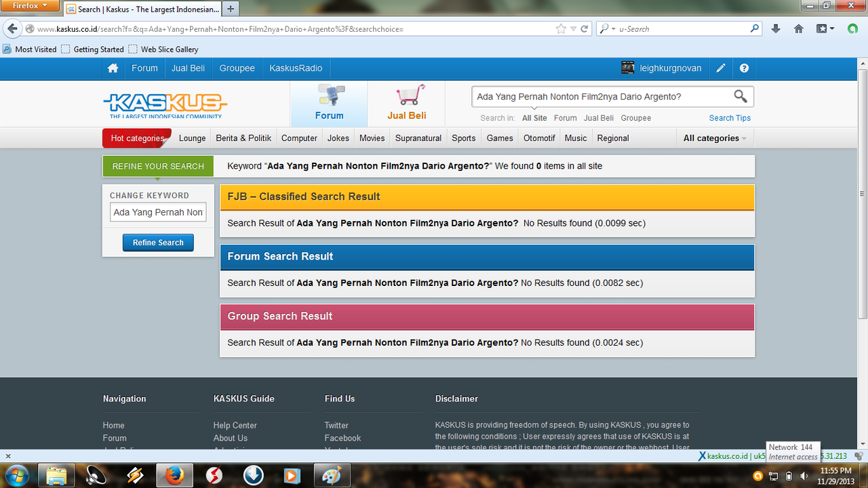Search in All Site option
Viewport: 868px width, 488px height.
534,118
